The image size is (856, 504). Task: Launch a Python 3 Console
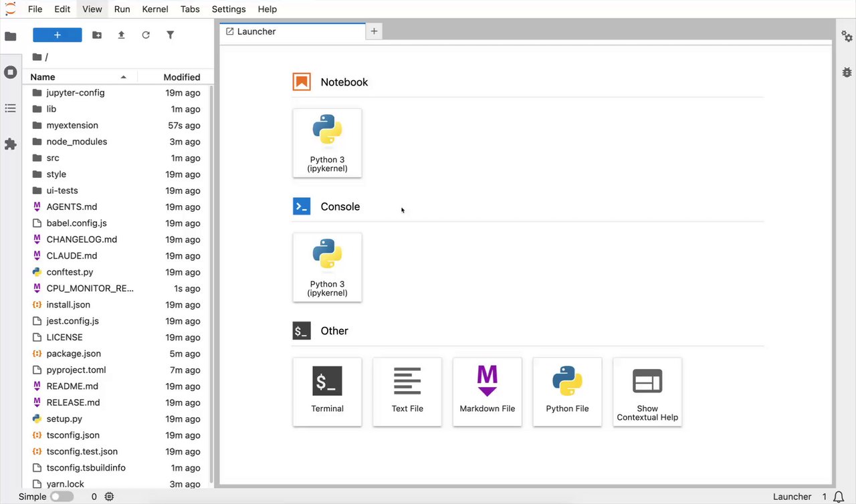(x=327, y=267)
